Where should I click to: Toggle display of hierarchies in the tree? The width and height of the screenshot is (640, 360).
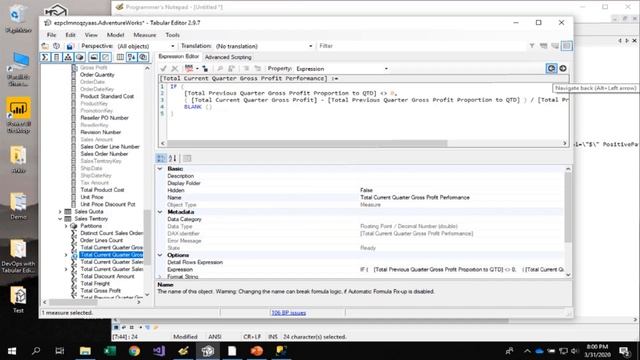(x=68, y=57)
